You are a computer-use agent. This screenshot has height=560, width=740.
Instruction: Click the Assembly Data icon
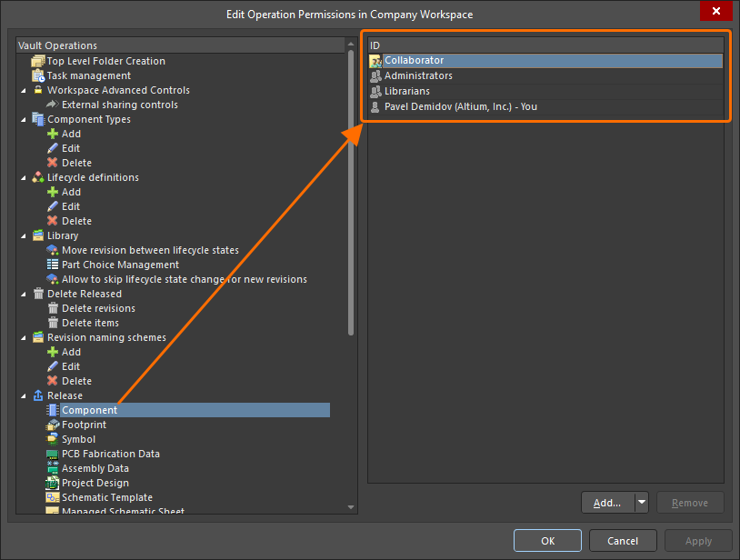click(53, 468)
